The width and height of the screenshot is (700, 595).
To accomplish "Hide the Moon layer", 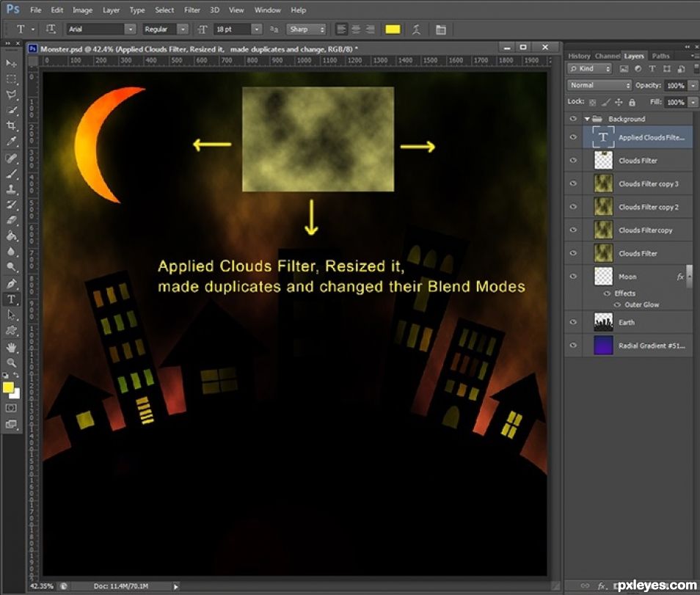I will [x=573, y=277].
